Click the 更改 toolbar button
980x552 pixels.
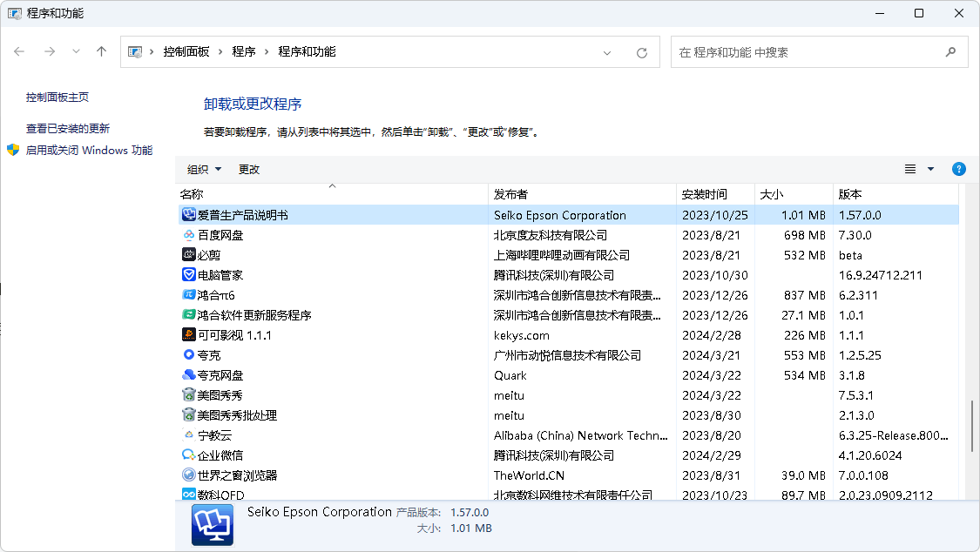point(249,169)
